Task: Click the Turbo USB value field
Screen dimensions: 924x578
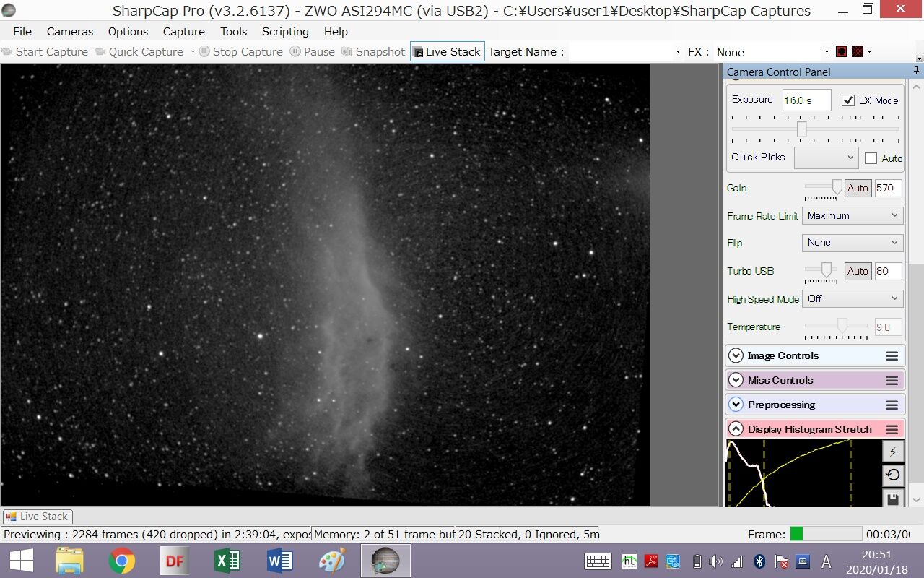Action: click(888, 272)
